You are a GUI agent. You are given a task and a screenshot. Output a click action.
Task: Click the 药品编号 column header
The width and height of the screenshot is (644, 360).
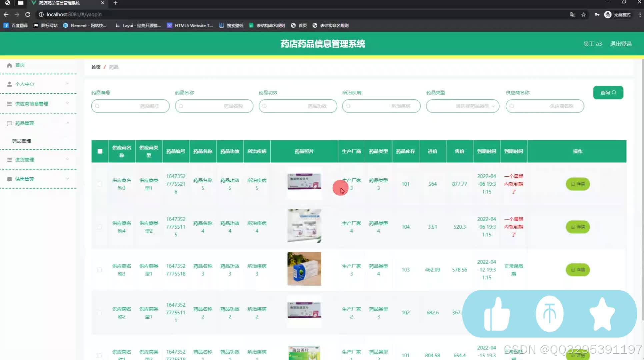tap(176, 151)
